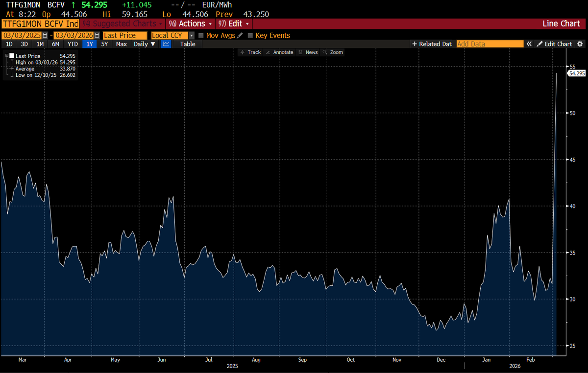588x373 pixels.
Task: Click the Local CCY field
Action: tap(170, 36)
